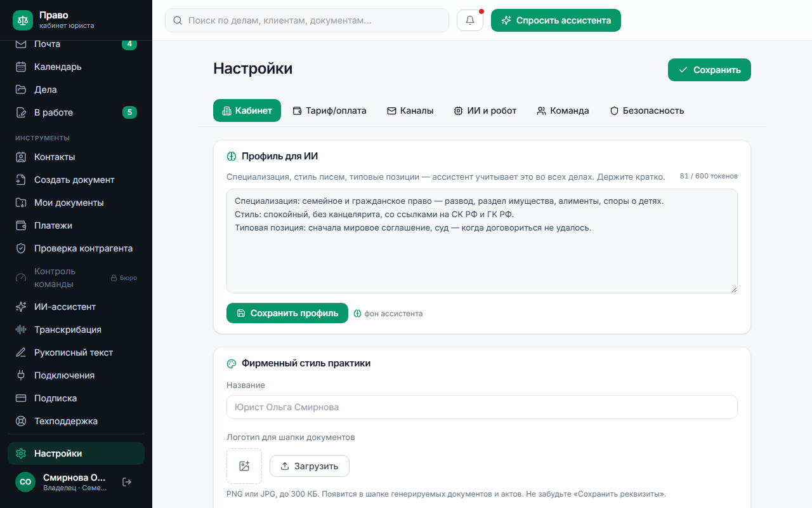Open Настройки in the sidebar
812x508 pixels.
click(76, 453)
